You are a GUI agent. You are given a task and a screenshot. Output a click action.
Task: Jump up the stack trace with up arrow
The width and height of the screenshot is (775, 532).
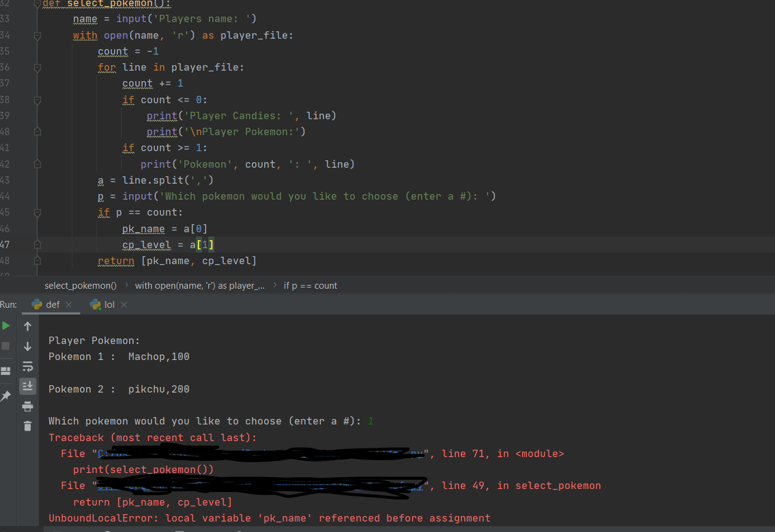[x=28, y=326]
